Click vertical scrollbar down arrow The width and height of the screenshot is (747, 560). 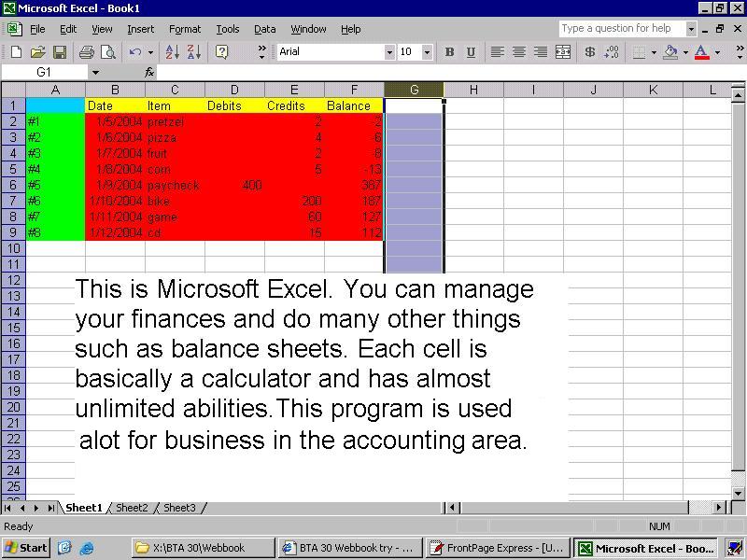click(738, 493)
